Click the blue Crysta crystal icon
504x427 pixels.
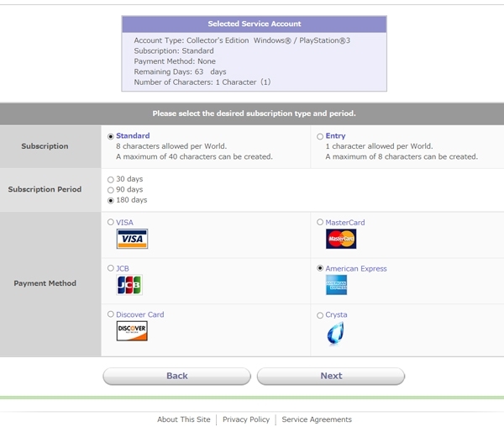pyautogui.click(x=335, y=334)
